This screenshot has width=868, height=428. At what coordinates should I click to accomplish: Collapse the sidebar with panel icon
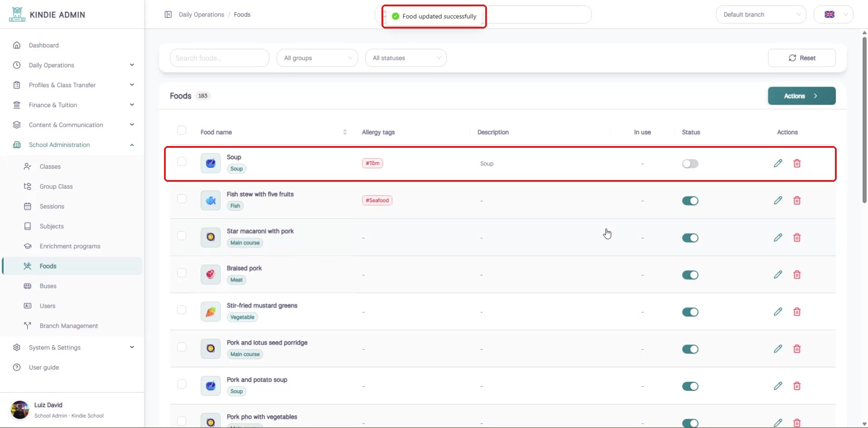click(x=168, y=15)
